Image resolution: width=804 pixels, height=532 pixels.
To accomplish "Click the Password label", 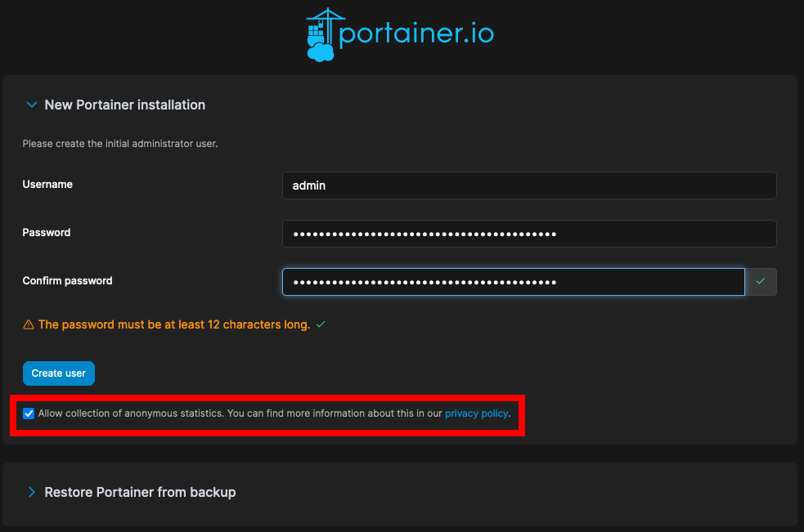I will tap(47, 233).
